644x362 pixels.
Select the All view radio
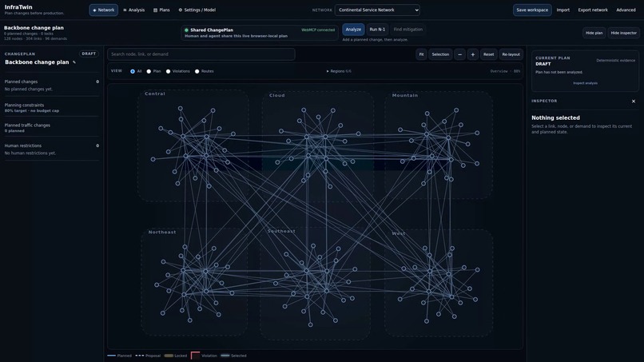click(133, 71)
